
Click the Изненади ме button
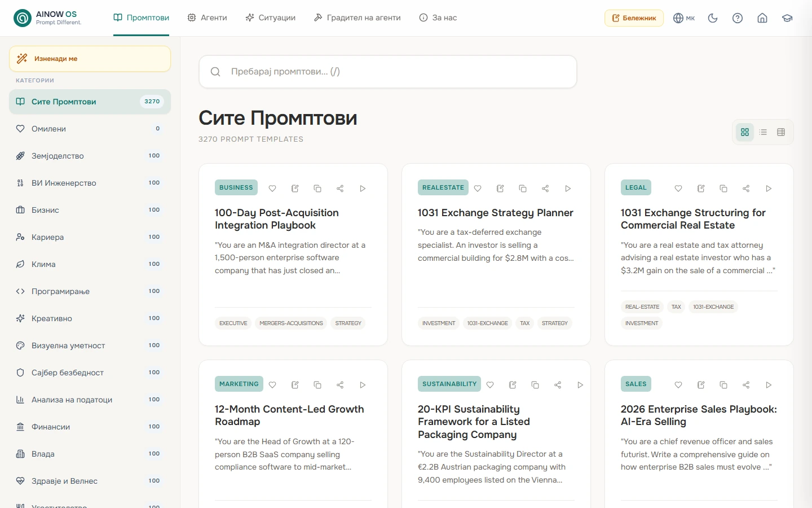point(90,59)
